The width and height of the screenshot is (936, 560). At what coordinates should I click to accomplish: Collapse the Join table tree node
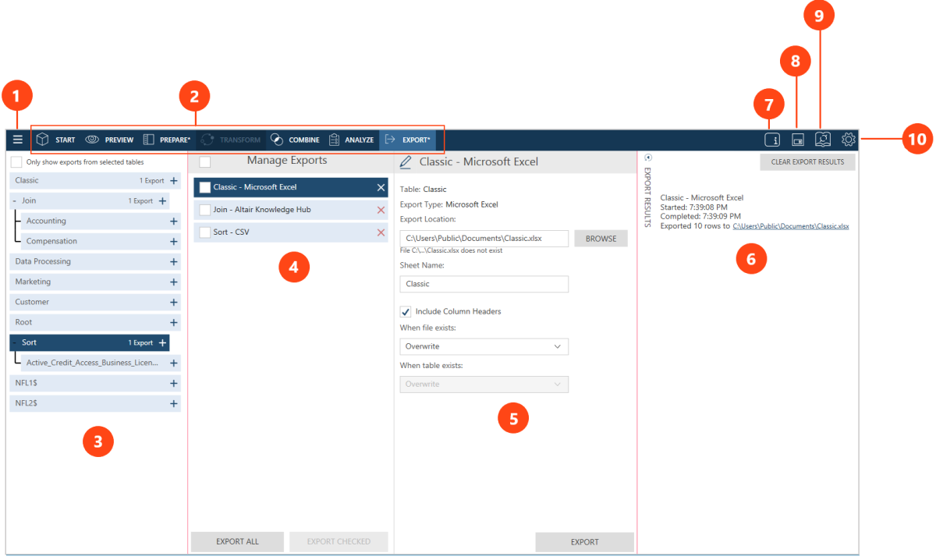point(15,201)
